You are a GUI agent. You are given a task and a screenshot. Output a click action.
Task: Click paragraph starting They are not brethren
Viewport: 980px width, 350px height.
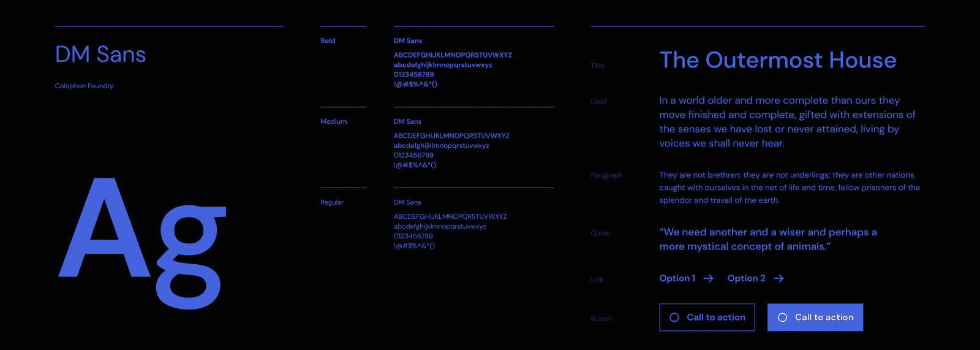coord(790,188)
